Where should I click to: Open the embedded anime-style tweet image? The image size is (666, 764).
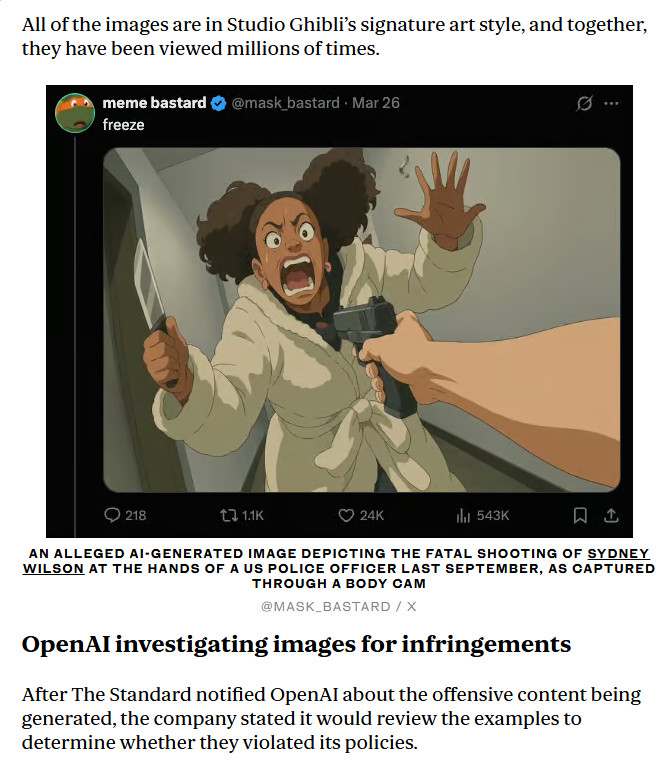click(362, 320)
